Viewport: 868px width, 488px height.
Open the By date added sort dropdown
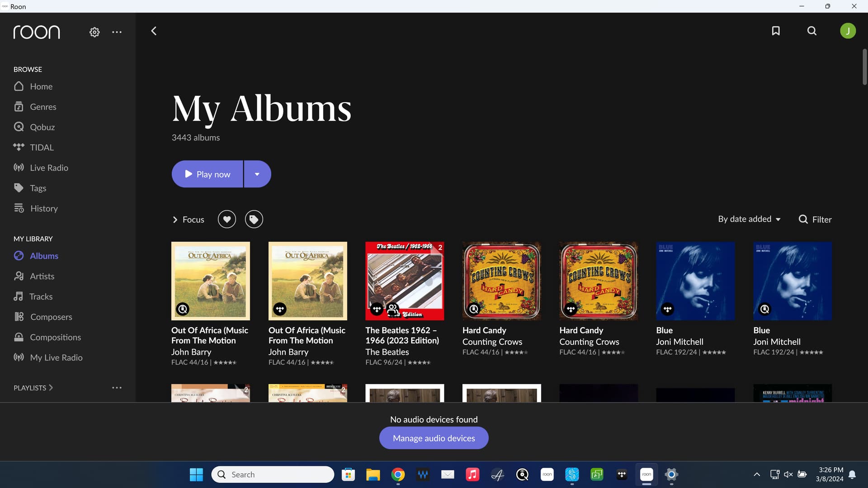[x=749, y=219]
